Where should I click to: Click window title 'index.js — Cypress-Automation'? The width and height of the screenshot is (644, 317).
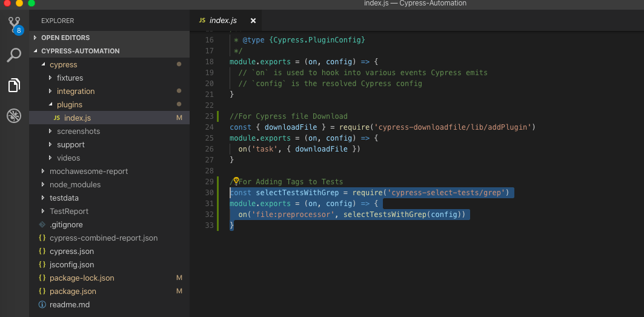[415, 3]
